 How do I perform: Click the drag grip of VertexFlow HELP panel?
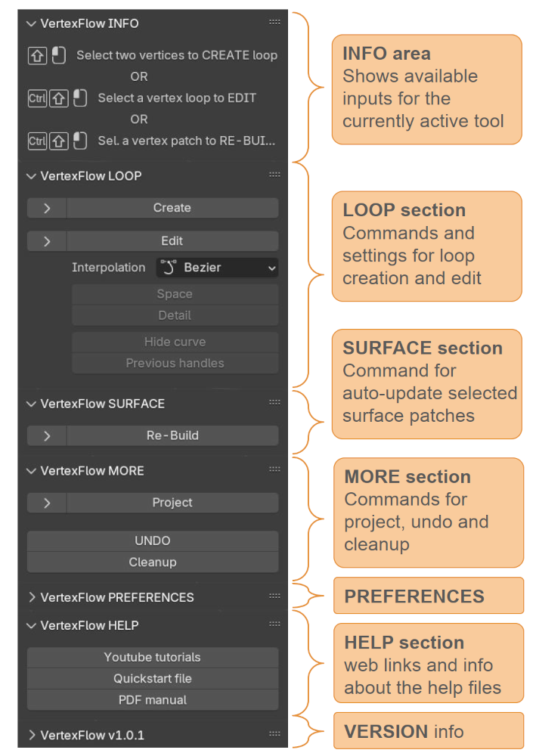click(274, 624)
